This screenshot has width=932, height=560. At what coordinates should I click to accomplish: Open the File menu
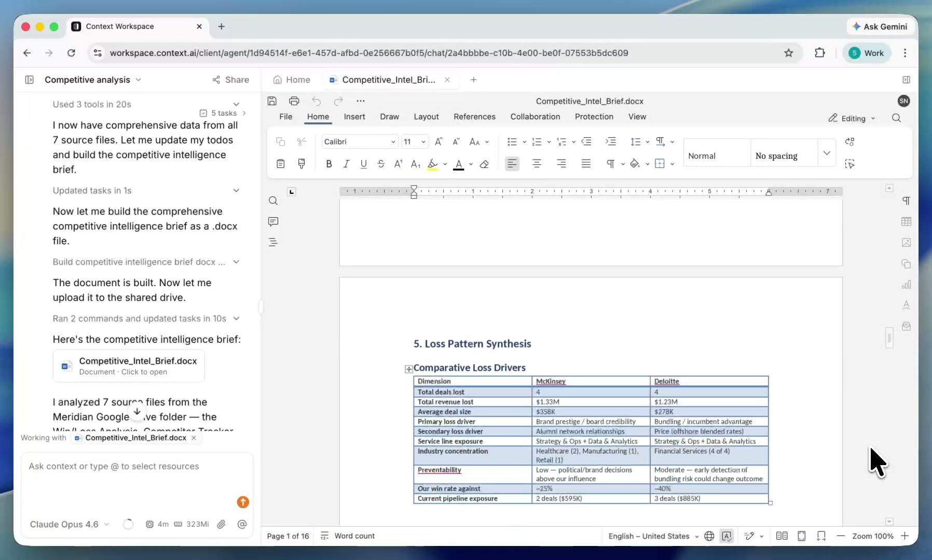pyautogui.click(x=286, y=117)
